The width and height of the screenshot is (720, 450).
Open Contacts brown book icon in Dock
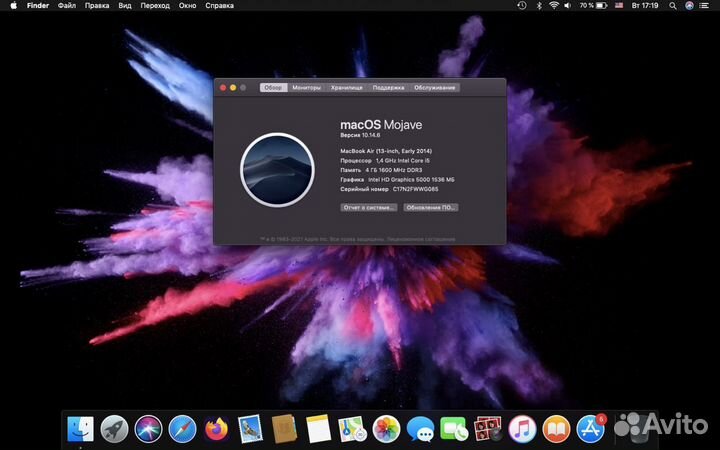[284, 429]
